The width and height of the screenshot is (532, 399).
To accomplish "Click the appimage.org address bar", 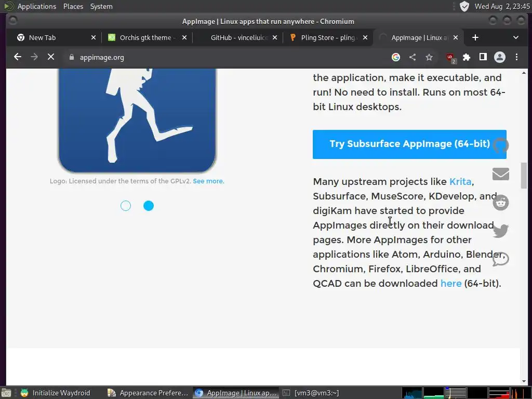I will point(224,57).
